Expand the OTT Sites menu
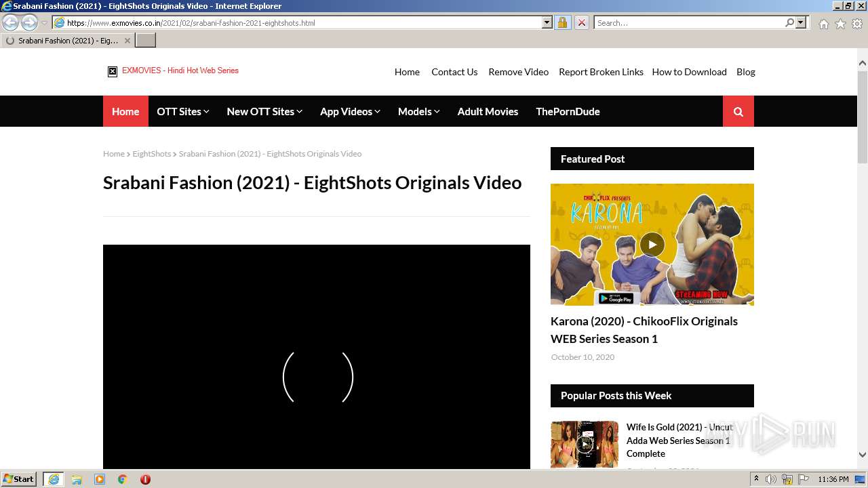The height and width of the screenshot is (488, 868). click(x=183, y=111)
